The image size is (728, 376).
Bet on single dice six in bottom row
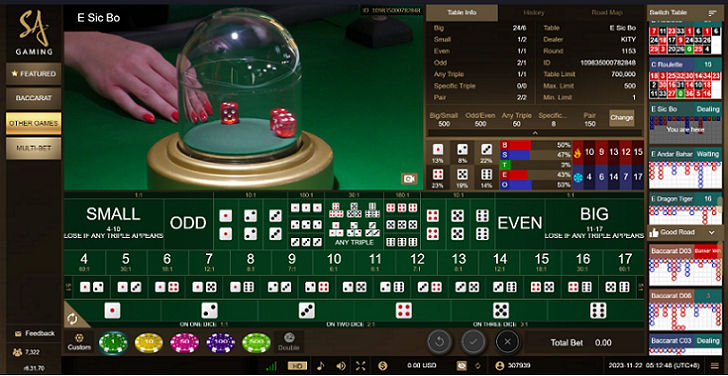597,311
